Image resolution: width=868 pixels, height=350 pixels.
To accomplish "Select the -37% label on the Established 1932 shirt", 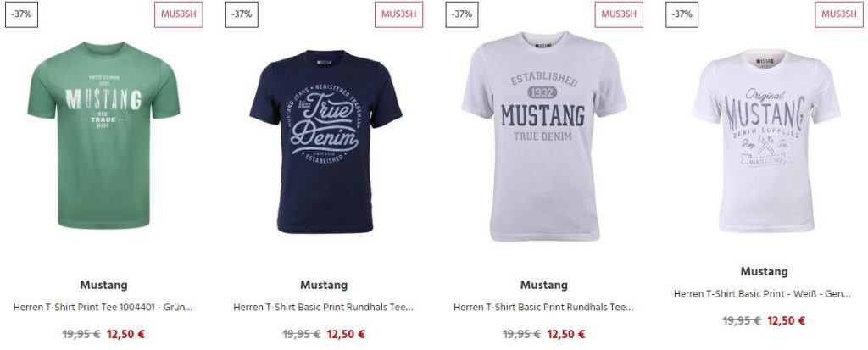I will (x=462, y=14).
